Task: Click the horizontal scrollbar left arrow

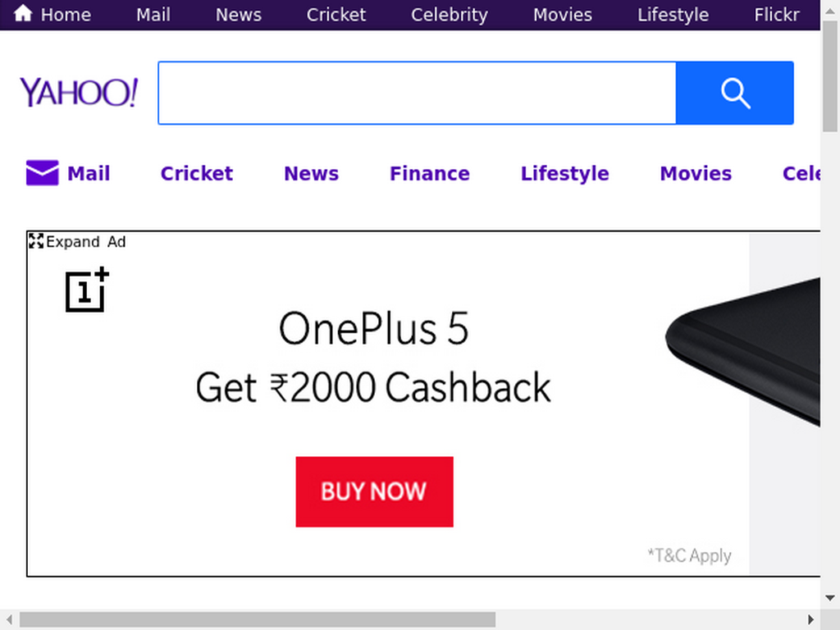Action: (x=9, y=620)
